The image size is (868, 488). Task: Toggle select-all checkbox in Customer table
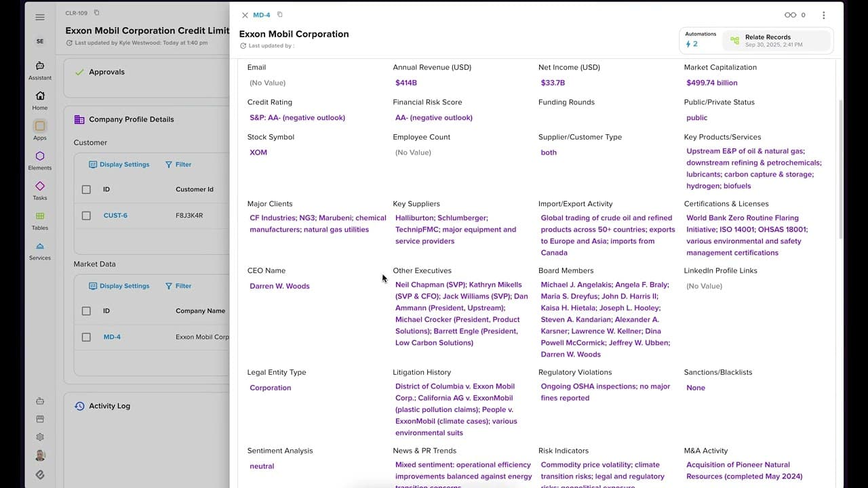86,190
